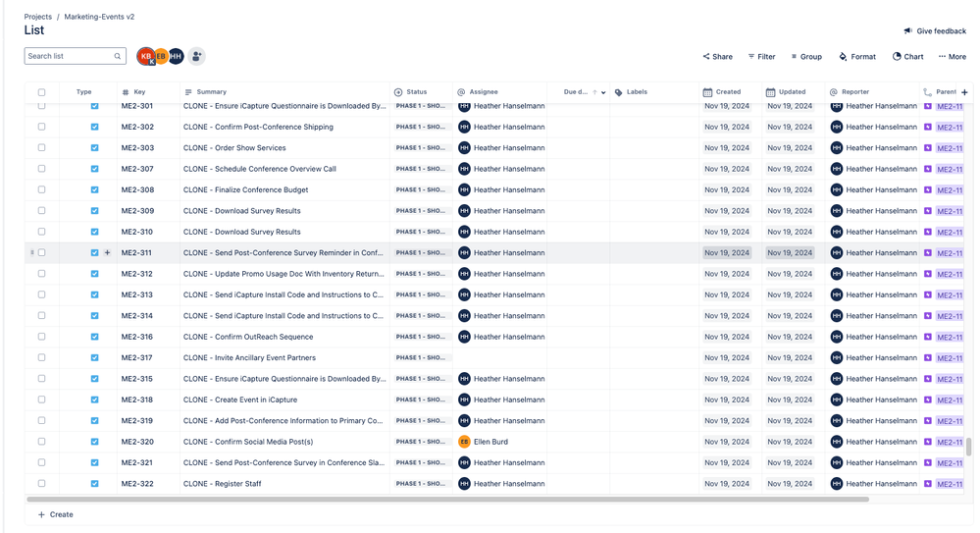Add a new column with plus icon
This screenshot has width=980, height=533.
coord(964,92)
